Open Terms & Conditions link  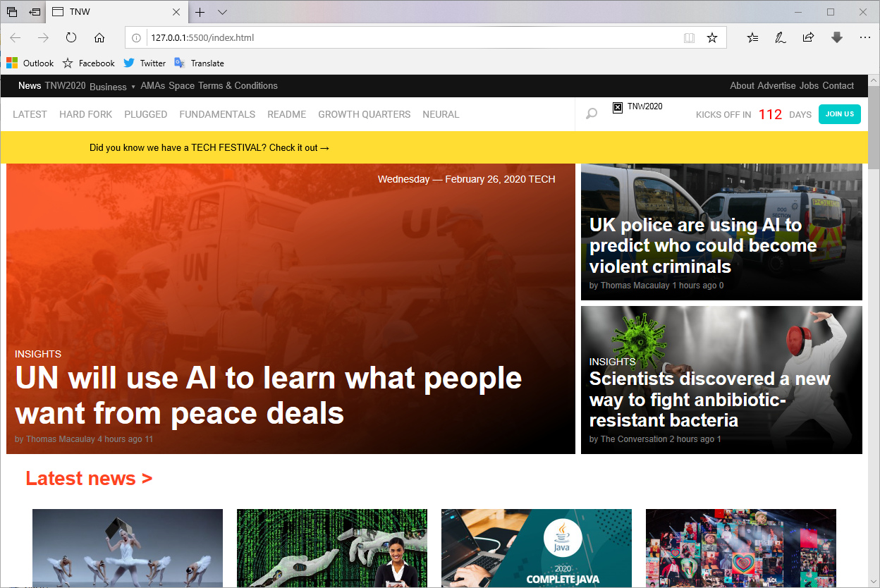pos(238,86)
